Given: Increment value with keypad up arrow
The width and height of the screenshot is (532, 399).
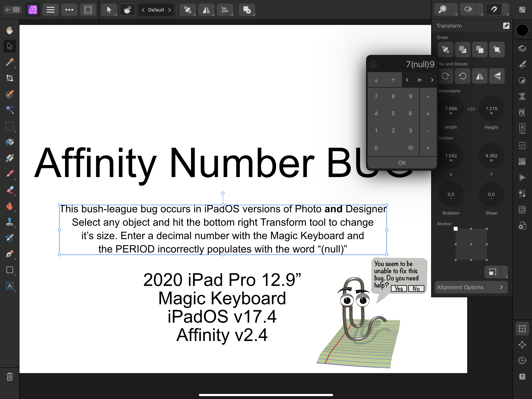Looking at the screenshot, I should pos(393,80).
